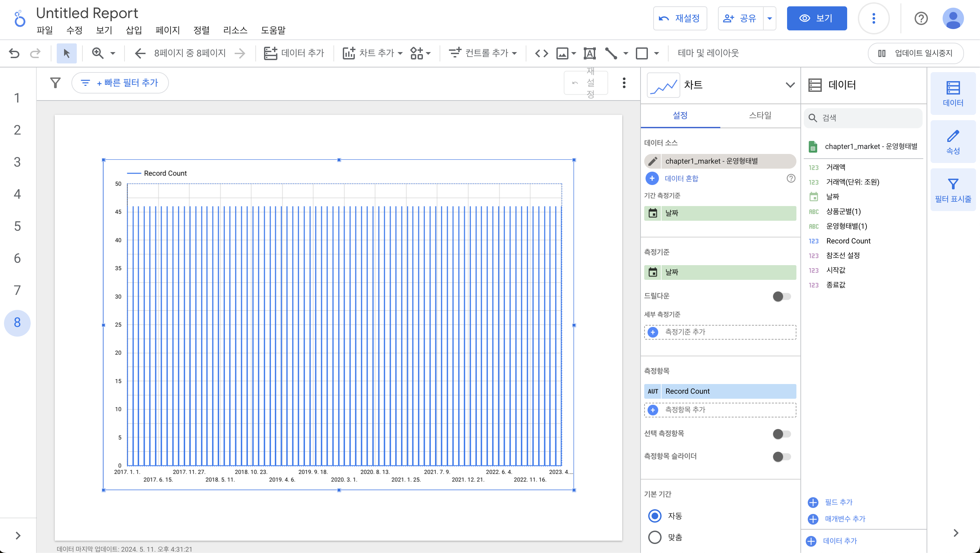Switch to the 스타일 tab
Image resolution: width=980 pixels, height=553 pixels.
coord(760,115)
